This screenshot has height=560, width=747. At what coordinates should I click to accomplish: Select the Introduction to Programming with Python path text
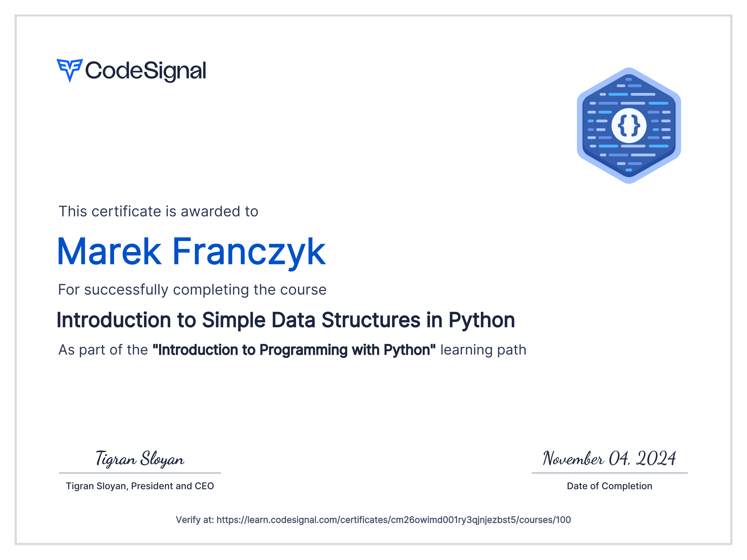point(294,350)
